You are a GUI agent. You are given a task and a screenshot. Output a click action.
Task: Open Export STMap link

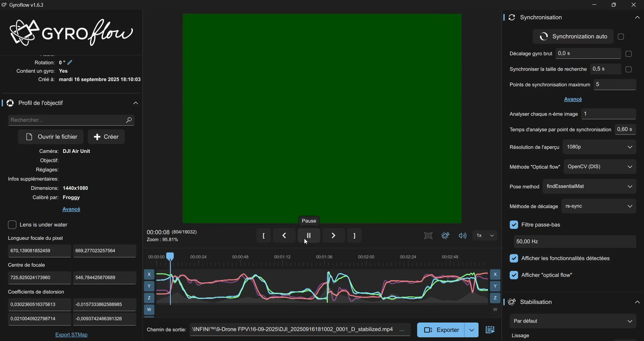pos(71,335)
